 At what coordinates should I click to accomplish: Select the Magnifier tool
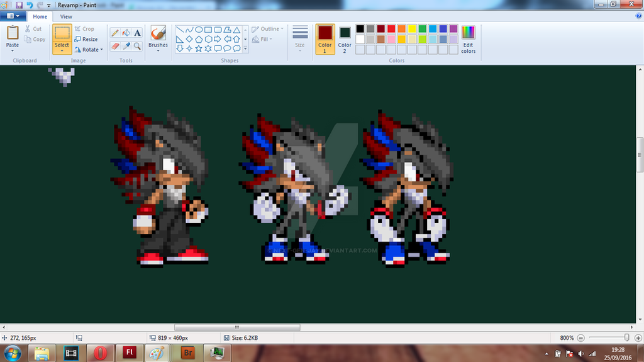point(137,46)
